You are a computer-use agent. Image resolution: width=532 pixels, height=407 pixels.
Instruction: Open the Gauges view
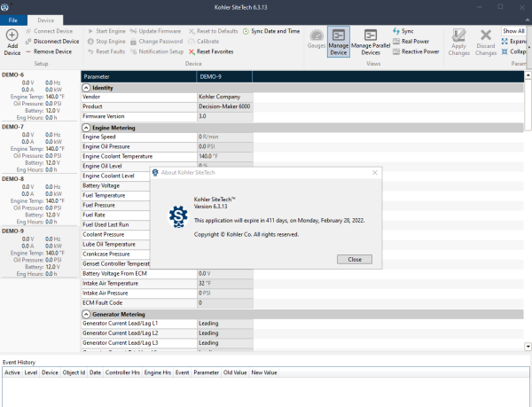[316, 39]
